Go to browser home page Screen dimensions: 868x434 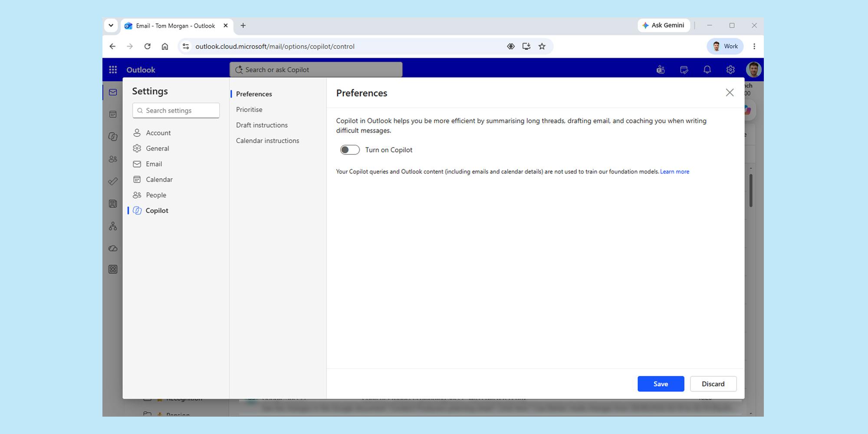pyautogui.click(x=165, y=46)
